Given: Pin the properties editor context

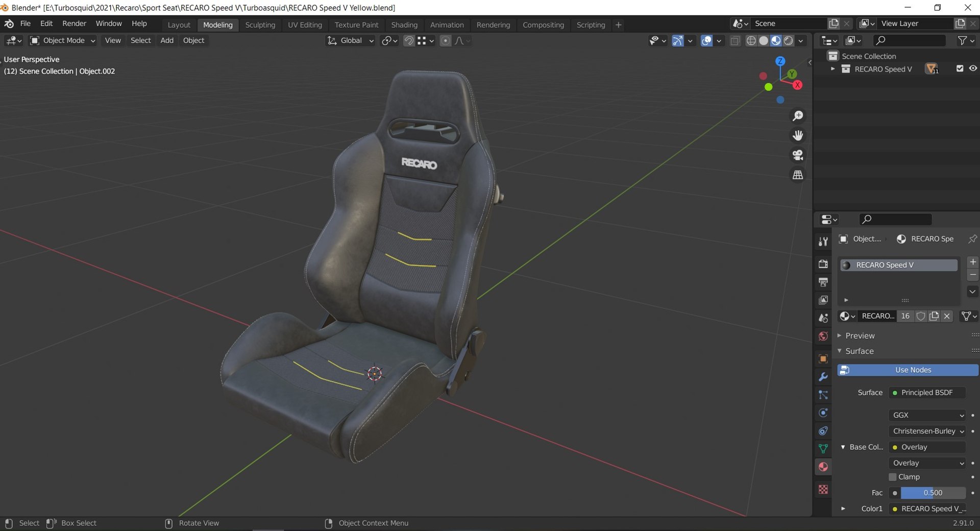Looking at the screenshot, I should 972,239.
